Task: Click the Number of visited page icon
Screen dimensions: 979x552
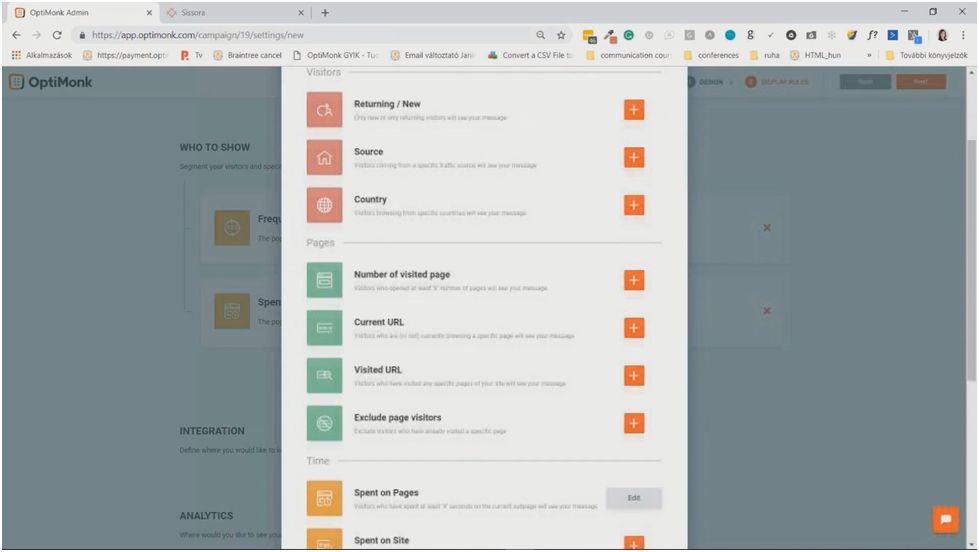Action: pos(324,281)
